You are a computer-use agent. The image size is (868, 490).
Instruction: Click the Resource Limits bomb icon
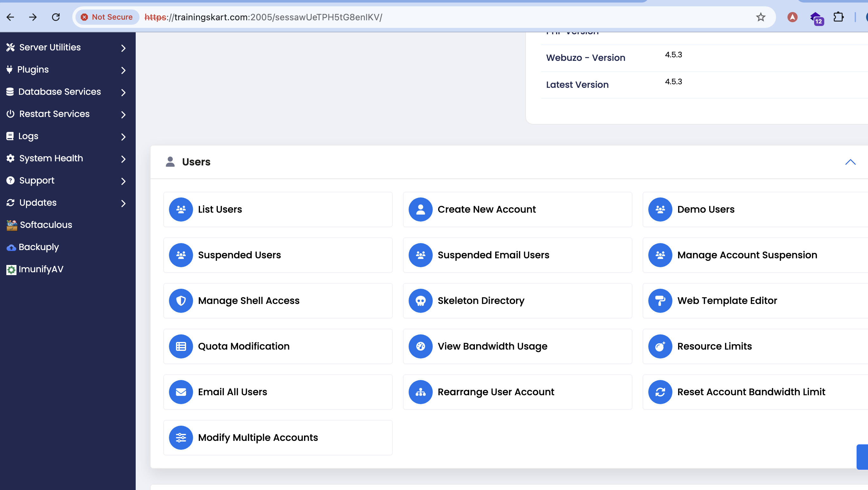point(660,346)
